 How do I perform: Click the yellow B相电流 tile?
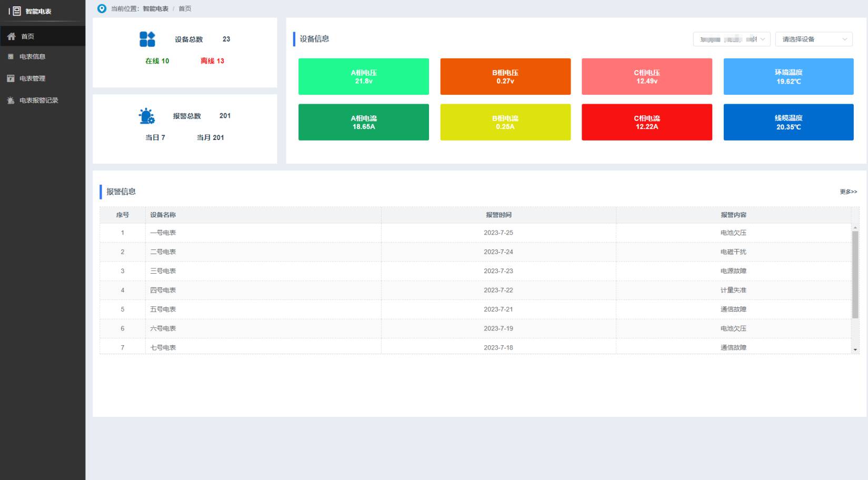point(505,122)
